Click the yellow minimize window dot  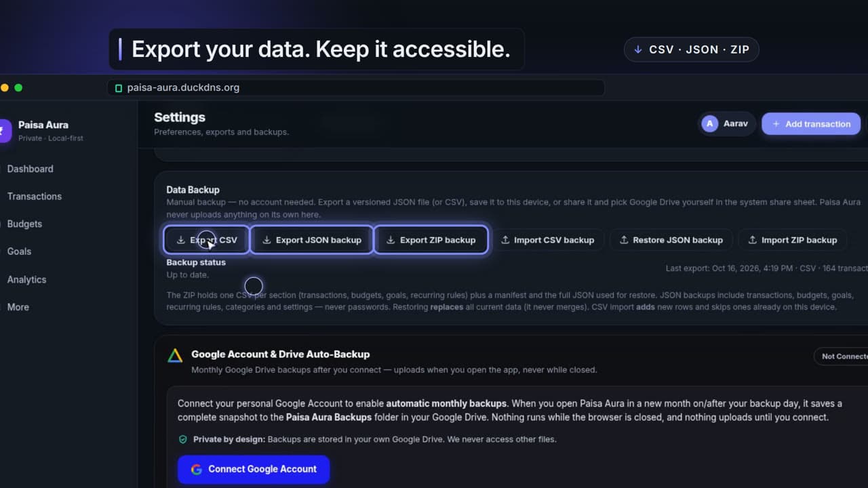(x=5, y=87)
